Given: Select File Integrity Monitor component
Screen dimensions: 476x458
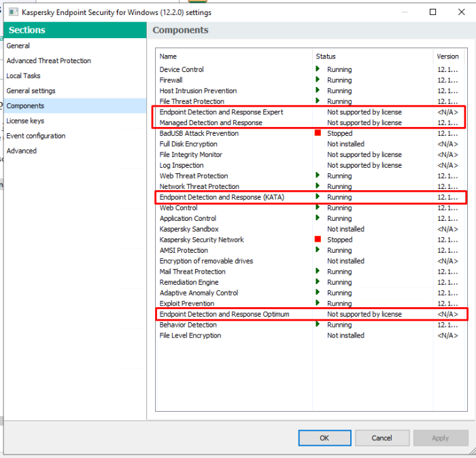Looking at the screenshot, I should [190, 154].
